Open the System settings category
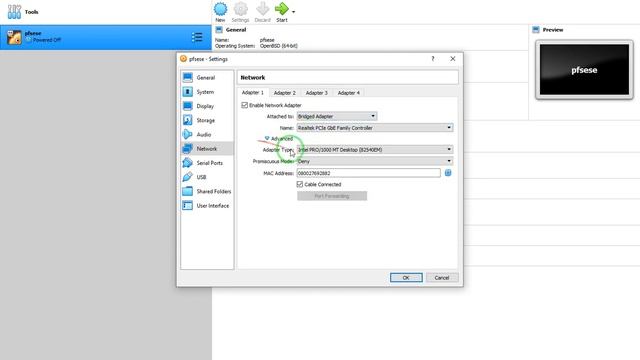This screenshot has height=360, width=640. coord(207,92)
